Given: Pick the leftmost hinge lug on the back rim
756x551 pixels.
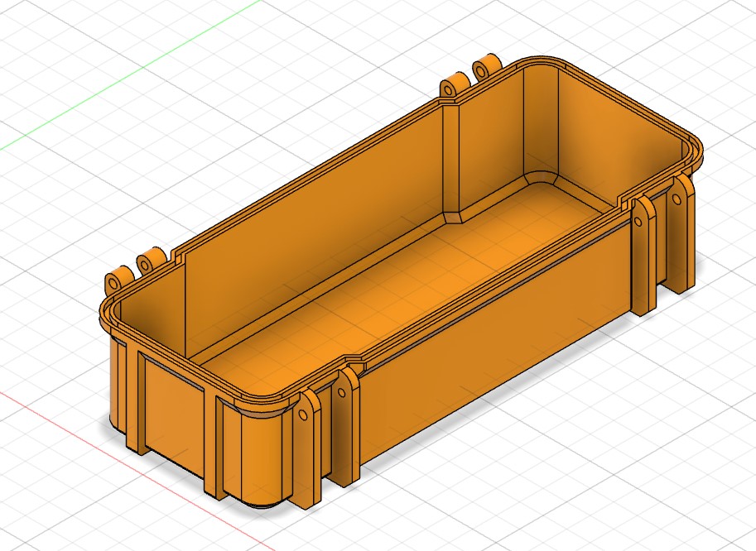Looking at the screenshot, I should (119, 279).
